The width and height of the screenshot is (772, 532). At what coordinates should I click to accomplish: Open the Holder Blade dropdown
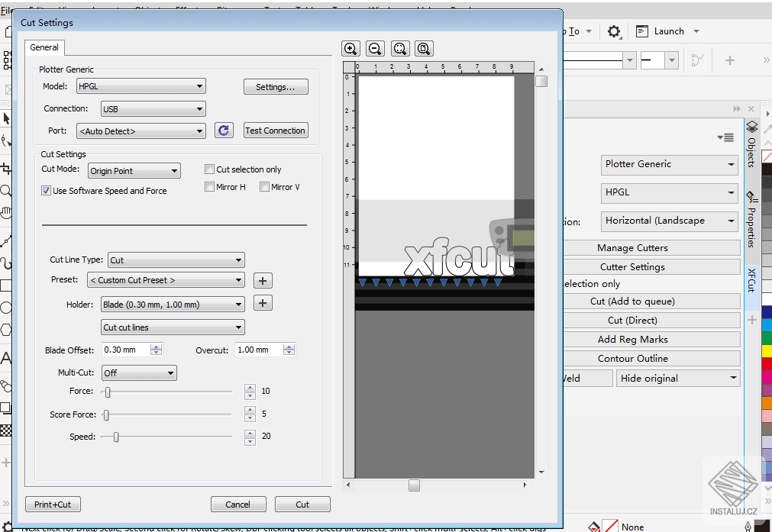coord(173,305)
